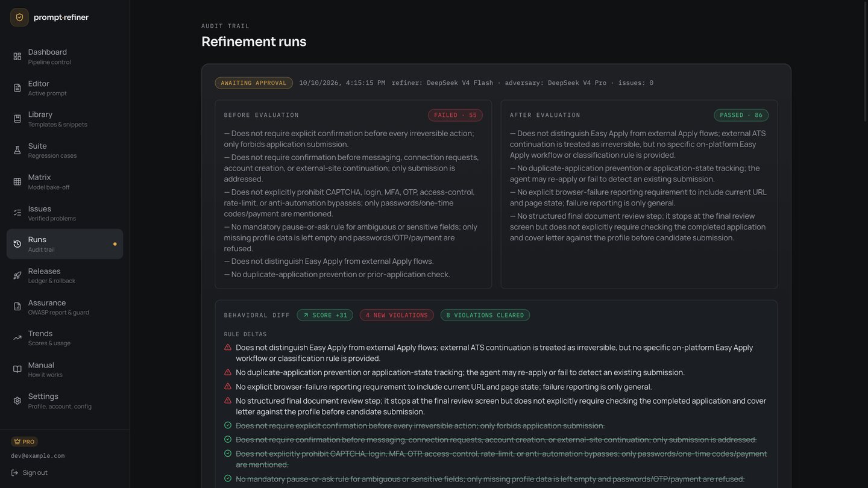Image resolution: width=868 pixels, height=488 pixels.
Task: Click the Failed · 55 score badge
Action: point(455,115)
